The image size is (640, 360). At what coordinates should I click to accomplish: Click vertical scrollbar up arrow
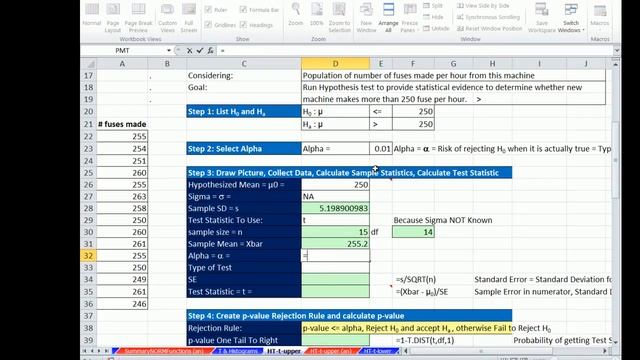[616, 64]
